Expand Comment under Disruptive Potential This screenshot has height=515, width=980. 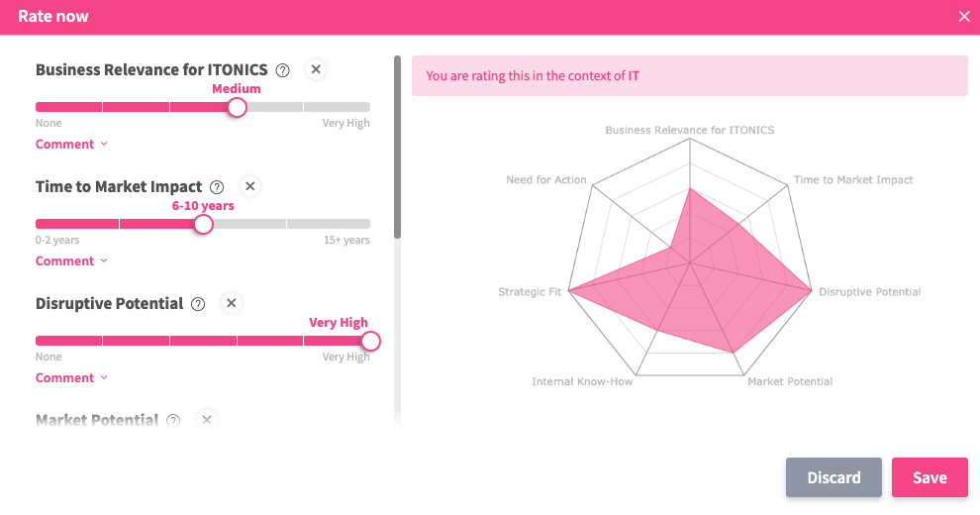tap(71, 378)
